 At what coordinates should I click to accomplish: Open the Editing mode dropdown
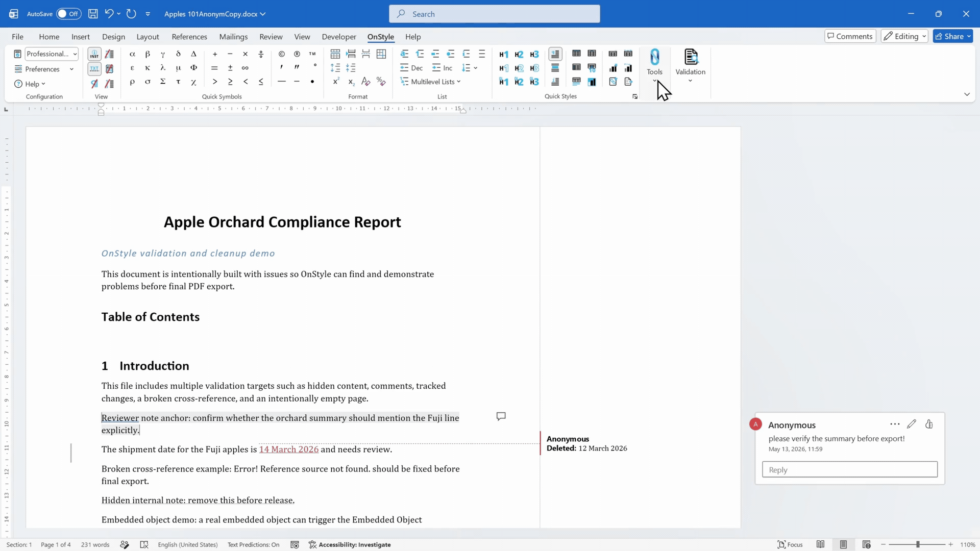(904, 36)
